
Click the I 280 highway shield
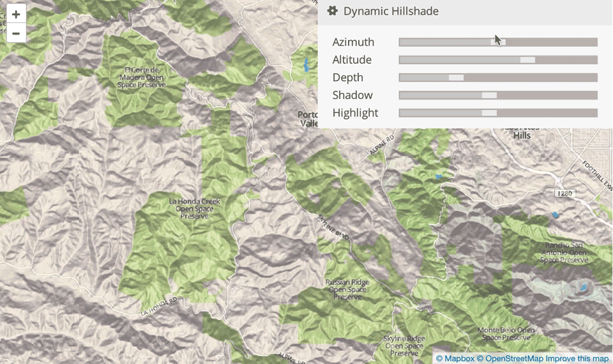[565, 193]
